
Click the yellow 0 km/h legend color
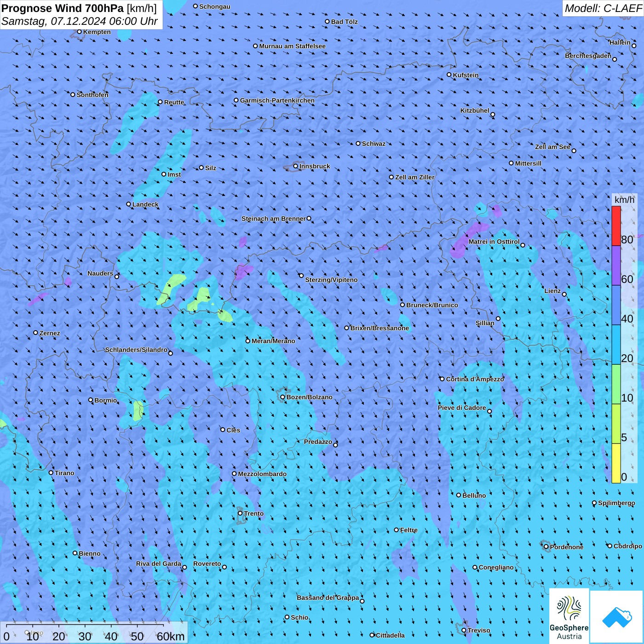point(616,463)
